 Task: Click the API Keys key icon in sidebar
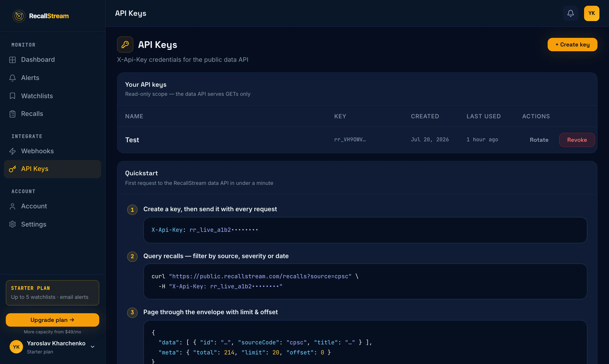[12, 169]
